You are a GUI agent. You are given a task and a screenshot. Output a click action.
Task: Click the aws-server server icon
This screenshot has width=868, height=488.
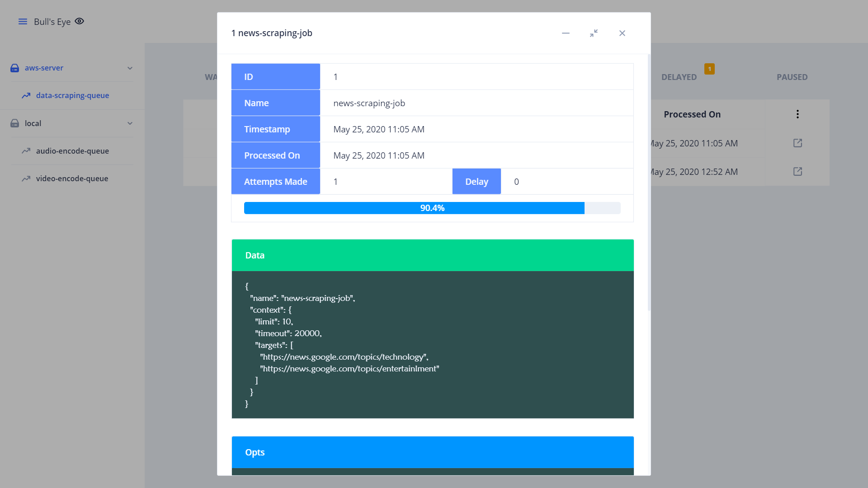pos(15,68)
